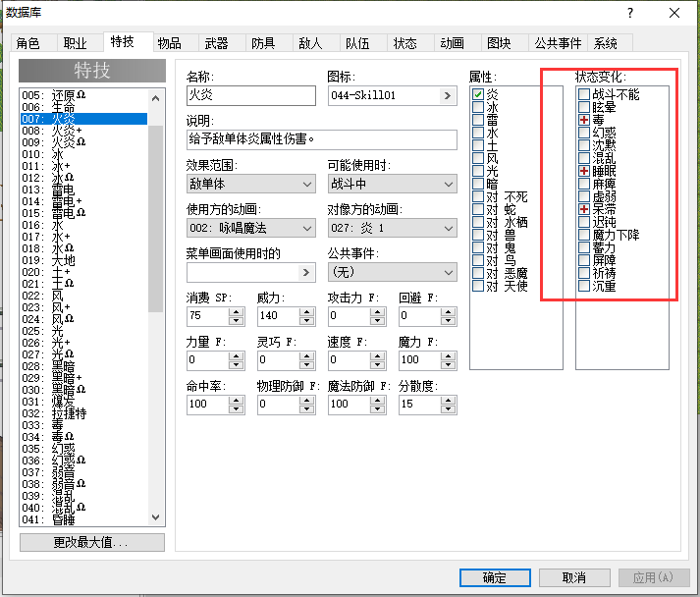This screenshot has width=700, height=597.
Task: Toggle the 毒 state change box
Action: (x=584, y=120)
